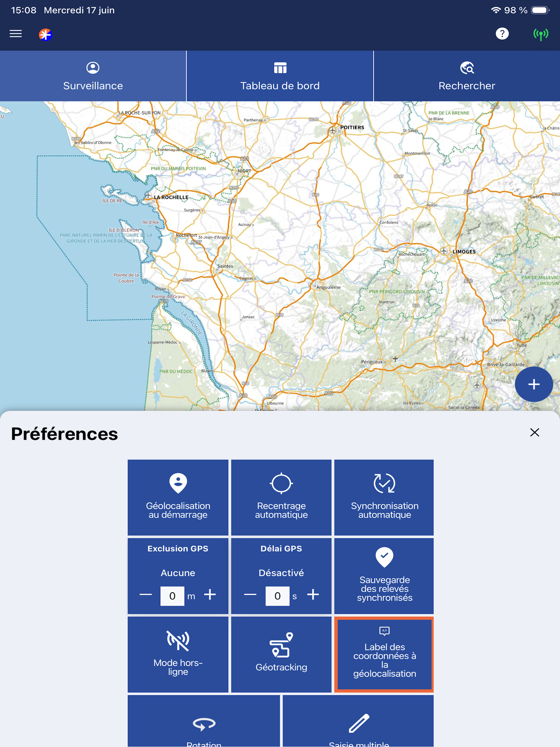Toggle Recentrage automatique

pyautogui.click(x=281, y=497)
